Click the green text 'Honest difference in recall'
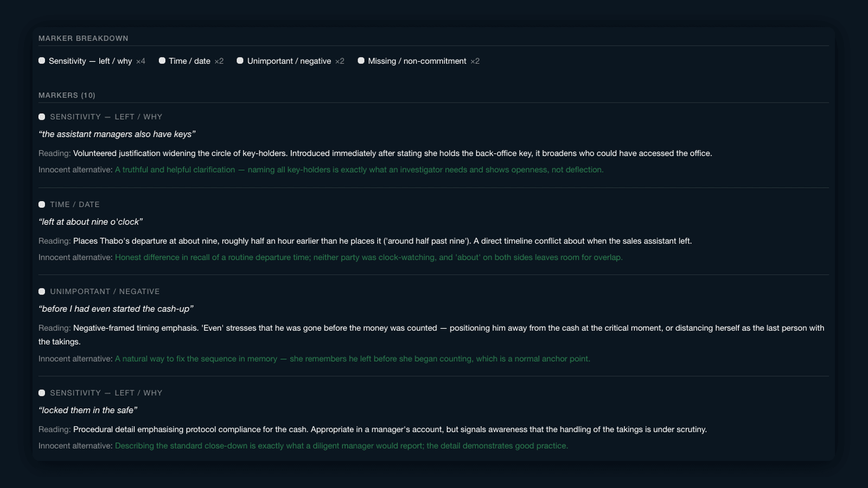Image resolution: width=868 pixels, height=488 pixels. click(369, 258)
